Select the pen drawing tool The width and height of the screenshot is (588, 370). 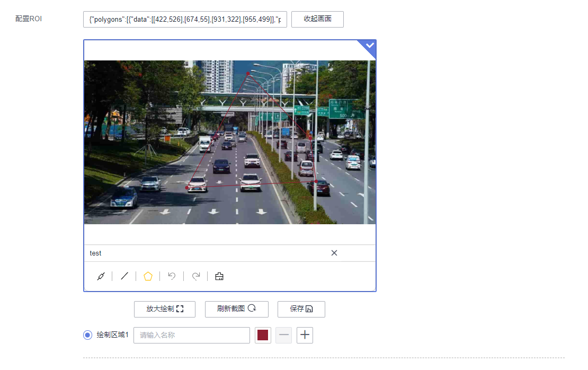pos(101,277)
